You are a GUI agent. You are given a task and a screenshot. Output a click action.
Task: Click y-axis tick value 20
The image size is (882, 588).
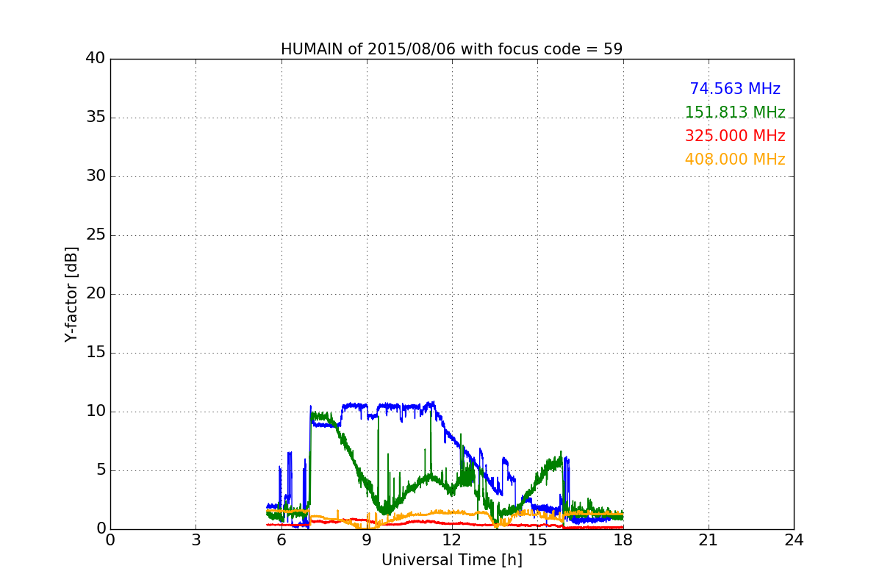tap(96, 294)
